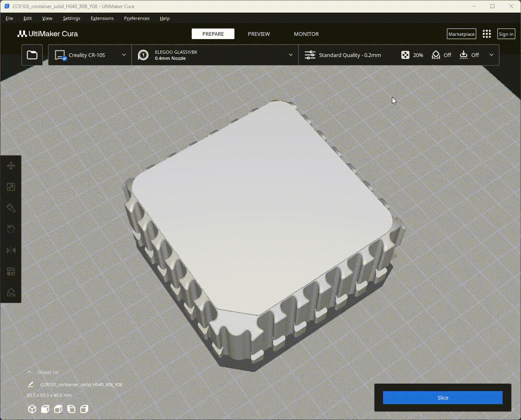
Task: Switch to the PREVIEW stage
Action: [x=259, y=34]
